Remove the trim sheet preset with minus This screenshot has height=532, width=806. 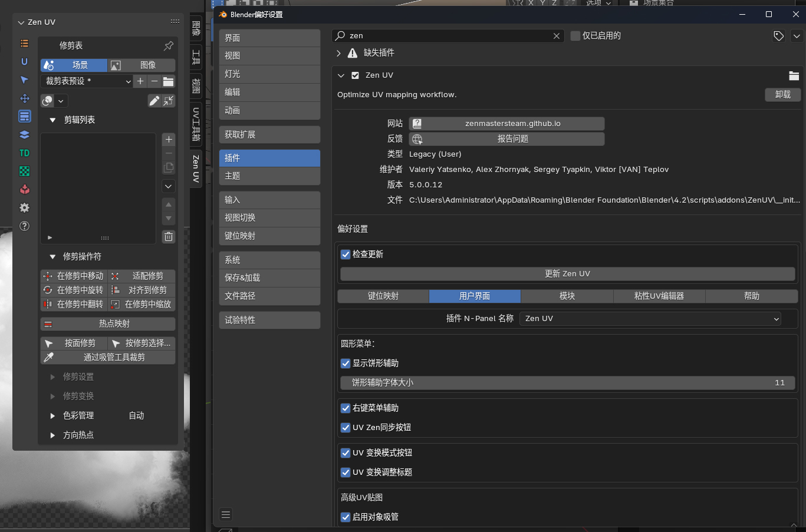click(154, 81)
